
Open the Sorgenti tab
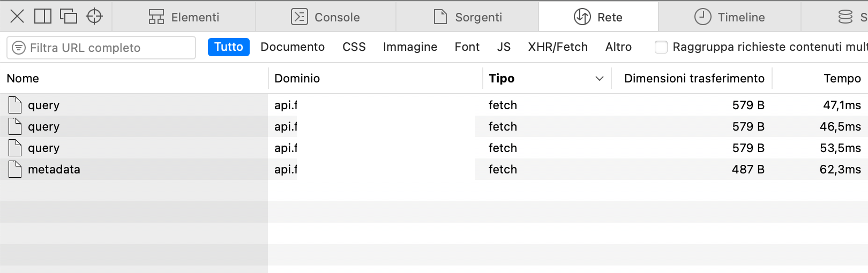467,17
